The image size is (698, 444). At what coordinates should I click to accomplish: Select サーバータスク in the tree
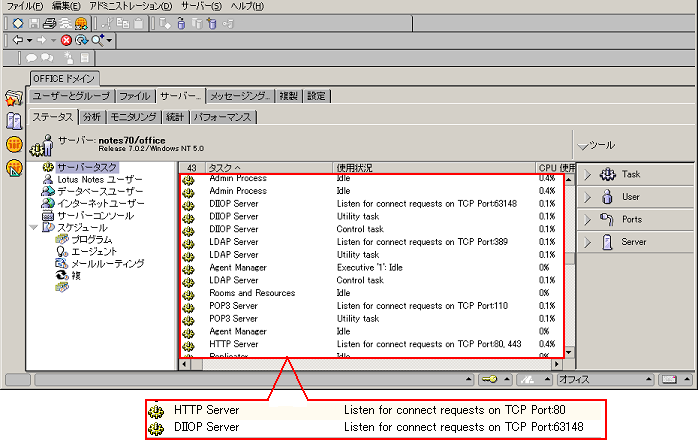pos(87,167)
